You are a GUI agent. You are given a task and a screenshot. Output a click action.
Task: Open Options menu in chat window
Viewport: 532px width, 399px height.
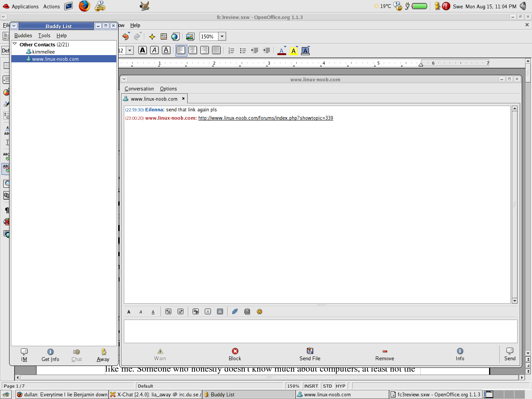point(168,89)
